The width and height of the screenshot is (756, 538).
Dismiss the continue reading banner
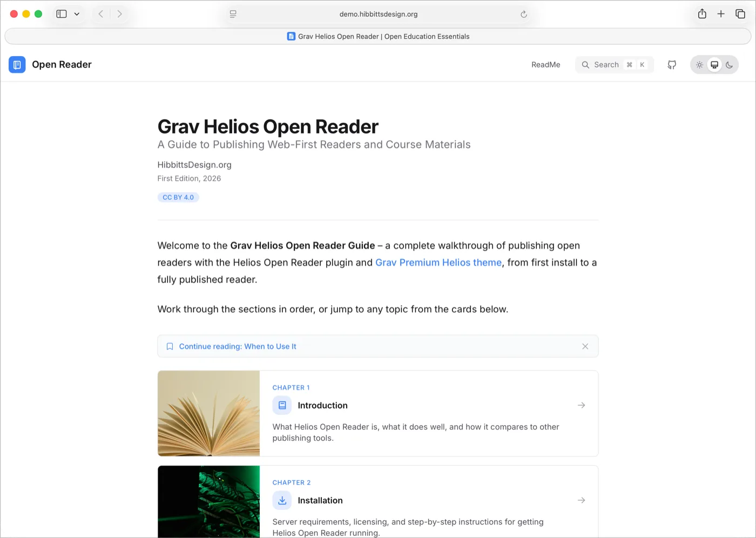(585, 346)
